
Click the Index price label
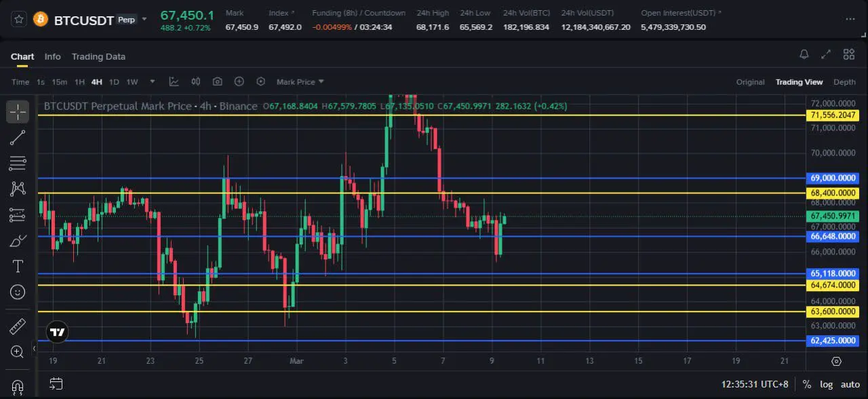281,13
